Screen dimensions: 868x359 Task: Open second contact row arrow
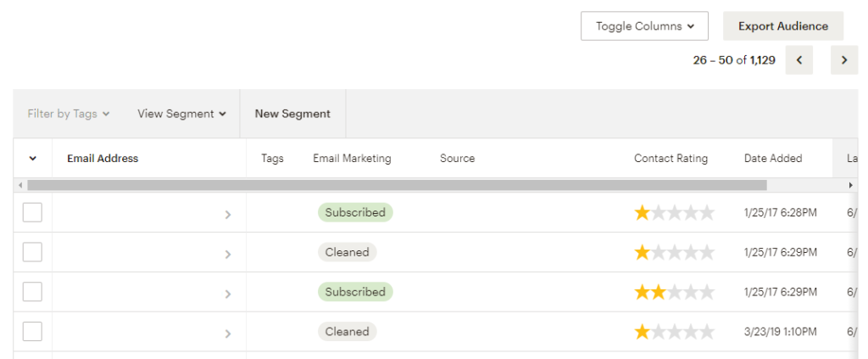[x=227, y=254]
